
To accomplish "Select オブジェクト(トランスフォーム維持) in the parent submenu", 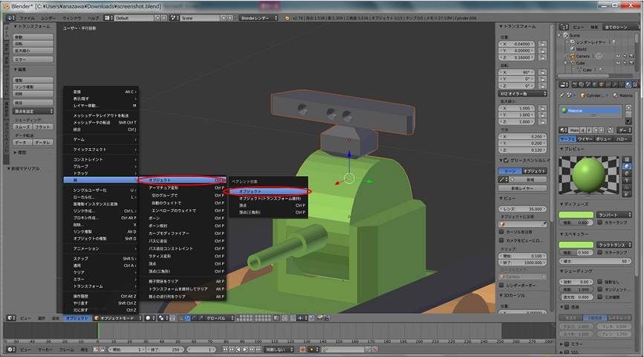I will click(x=270, y=199).
